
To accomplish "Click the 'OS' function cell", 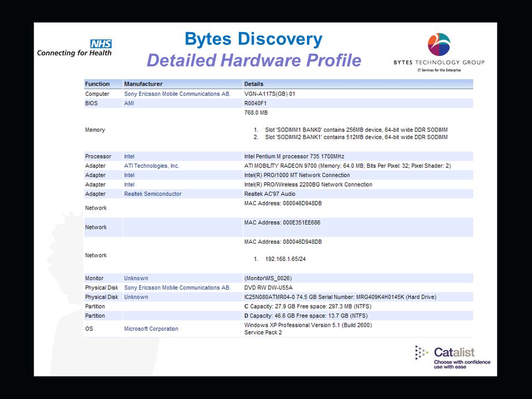I will pyautogui.click(x=89, y=329).
